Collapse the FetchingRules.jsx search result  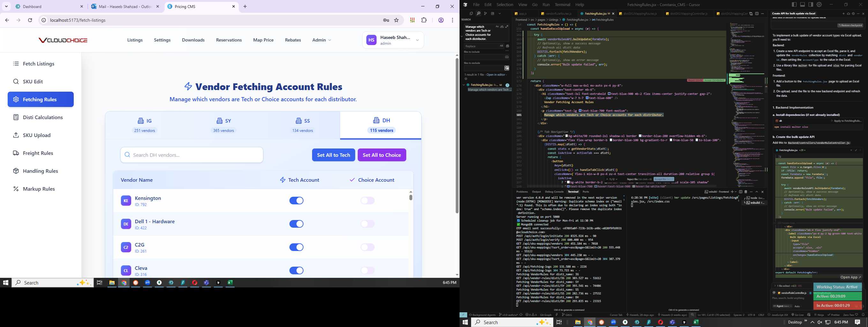click(x=464, y=85)
